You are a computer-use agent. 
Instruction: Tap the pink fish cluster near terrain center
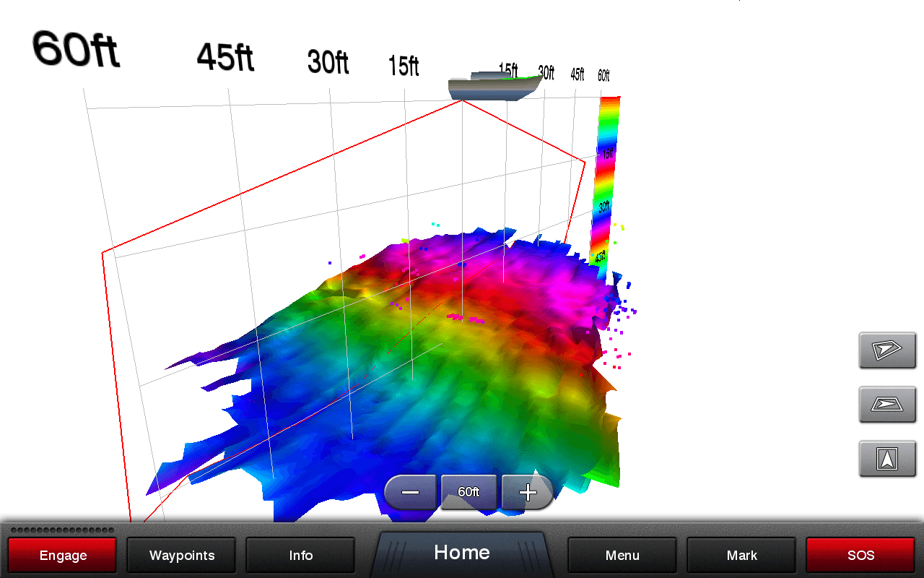465,317
